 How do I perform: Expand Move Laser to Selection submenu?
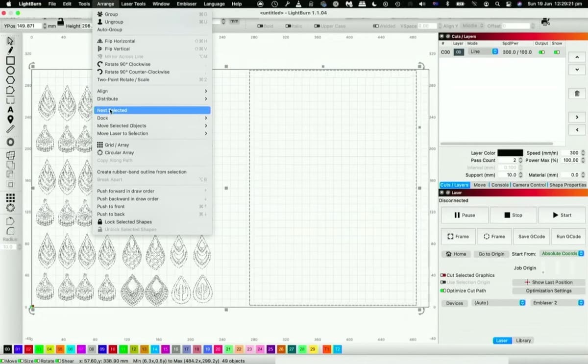click(152, 133)
